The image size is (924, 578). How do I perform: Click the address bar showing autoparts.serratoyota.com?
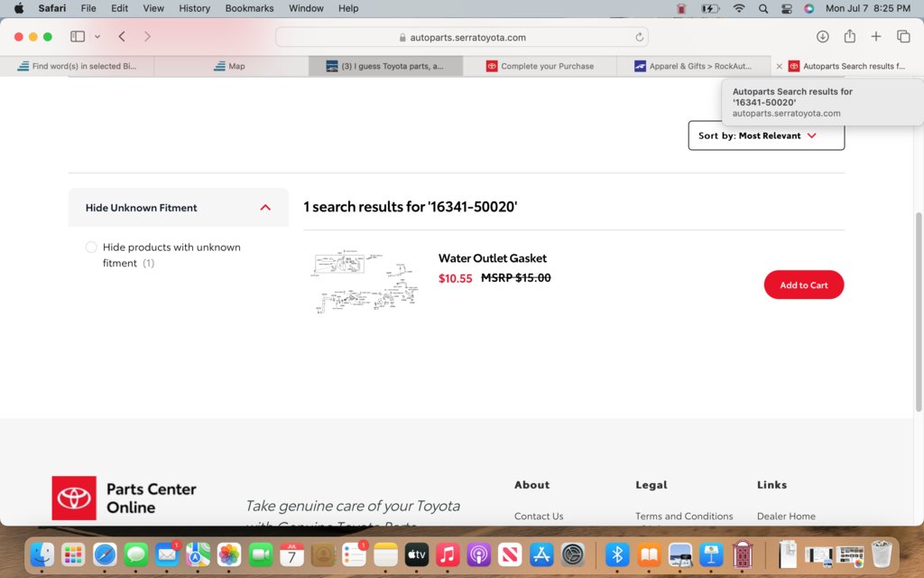click(x=462, y=37)
